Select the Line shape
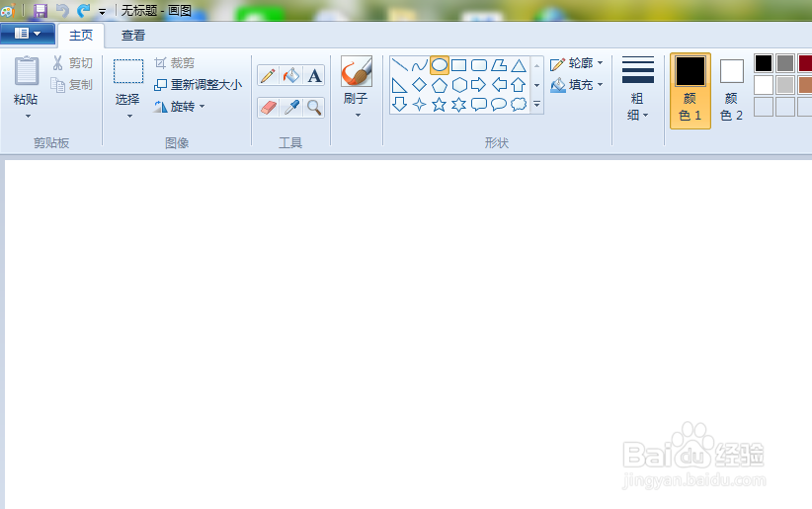This screenshot has height=509, width=812. pyautogui.click(x=399, y=65)
